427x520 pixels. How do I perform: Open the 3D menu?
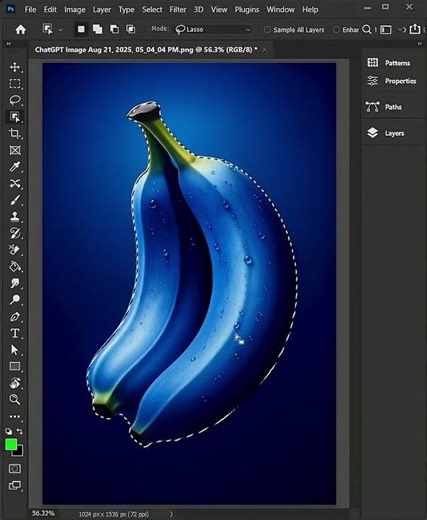198,10
